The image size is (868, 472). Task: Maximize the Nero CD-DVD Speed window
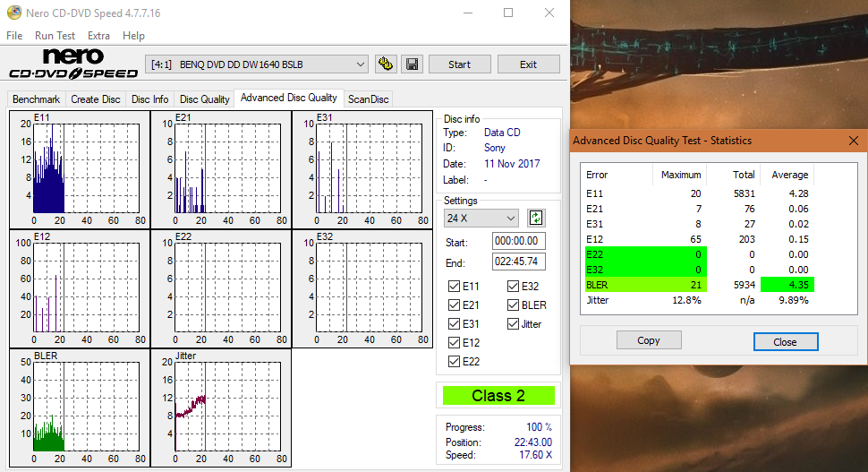click(508, 13)
